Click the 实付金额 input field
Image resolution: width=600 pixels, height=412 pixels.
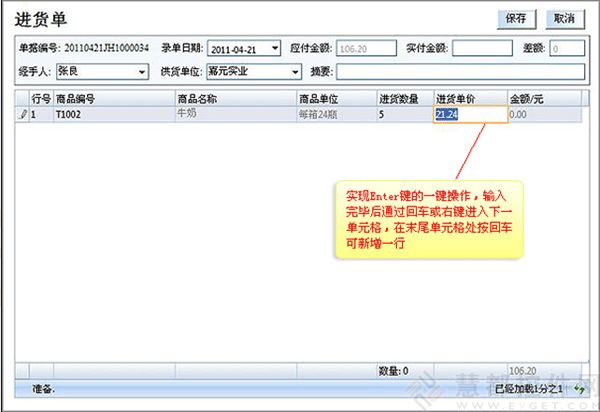tap(481, 47)
